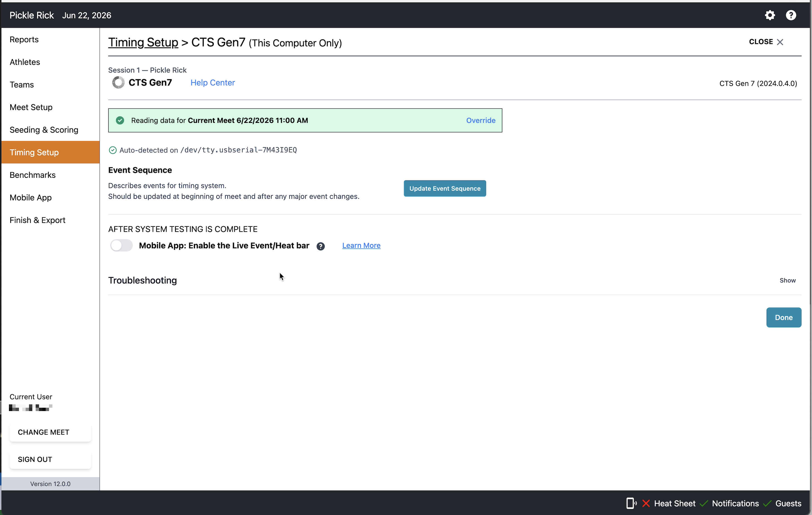Show the Troubleshooting section
This screenshot has height=515, width=812.
point(787,280)
